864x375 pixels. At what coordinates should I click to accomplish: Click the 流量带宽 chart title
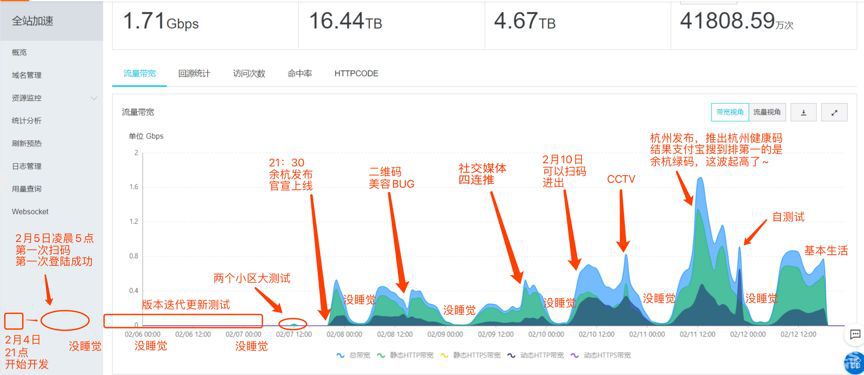[x=138, y=112]
